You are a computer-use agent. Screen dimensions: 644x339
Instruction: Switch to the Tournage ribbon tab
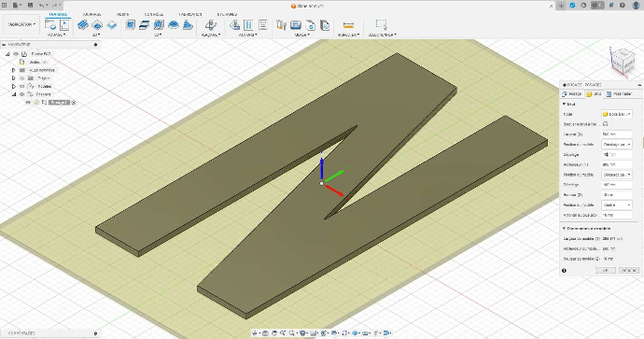click(92, 14)
